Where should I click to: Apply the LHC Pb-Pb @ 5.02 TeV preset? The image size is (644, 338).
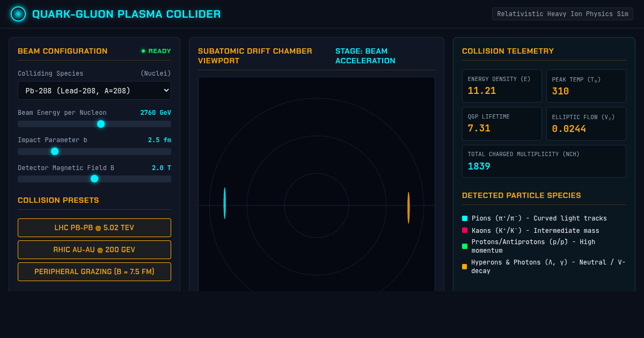click(x=94, y=227)
